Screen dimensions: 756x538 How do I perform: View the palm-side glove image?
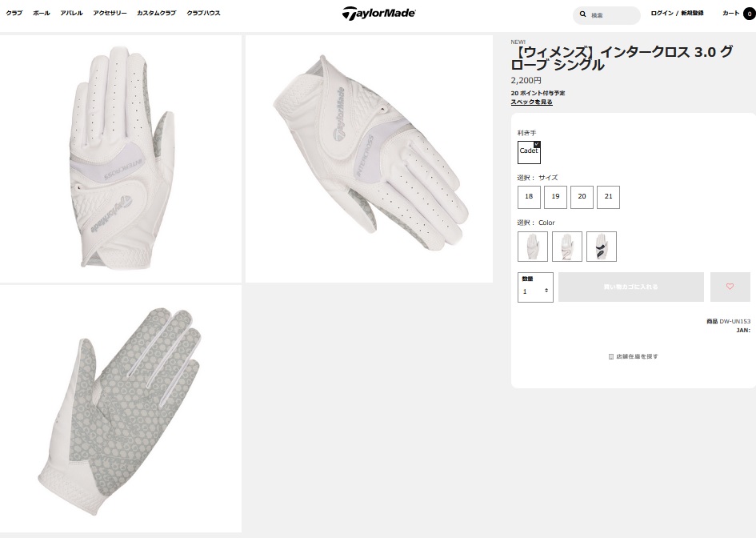121,408
